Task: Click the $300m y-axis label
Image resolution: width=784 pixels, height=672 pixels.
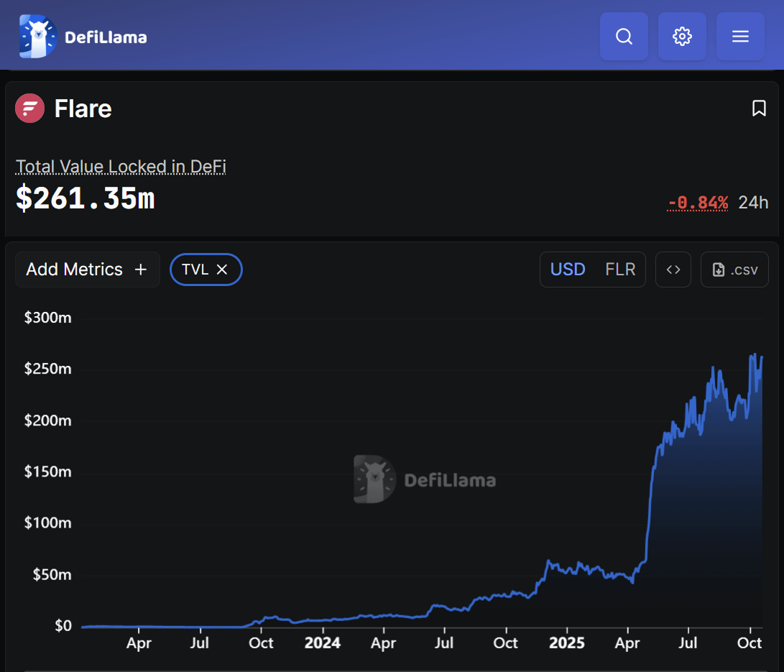Action: pos(48,318)
